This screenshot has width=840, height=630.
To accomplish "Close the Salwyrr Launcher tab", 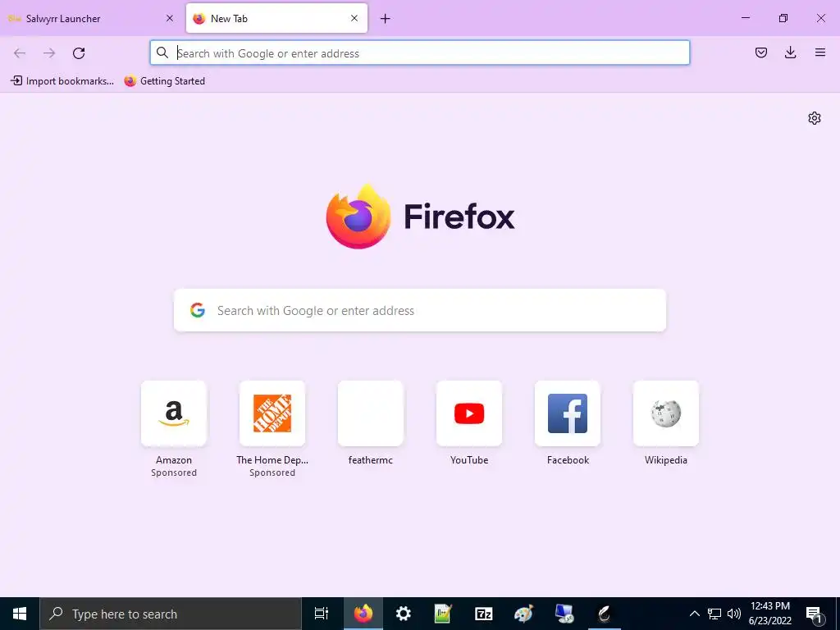I will (x=170, y=18).
